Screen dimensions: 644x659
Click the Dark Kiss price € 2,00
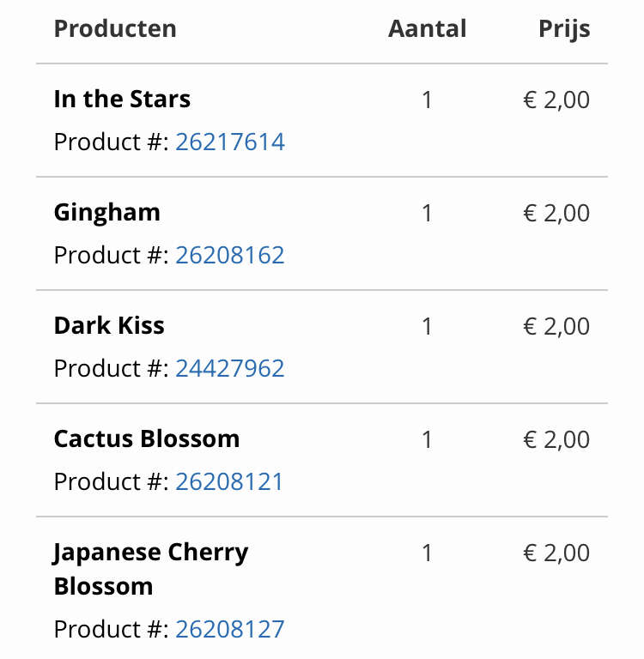[x=556, y=327]
